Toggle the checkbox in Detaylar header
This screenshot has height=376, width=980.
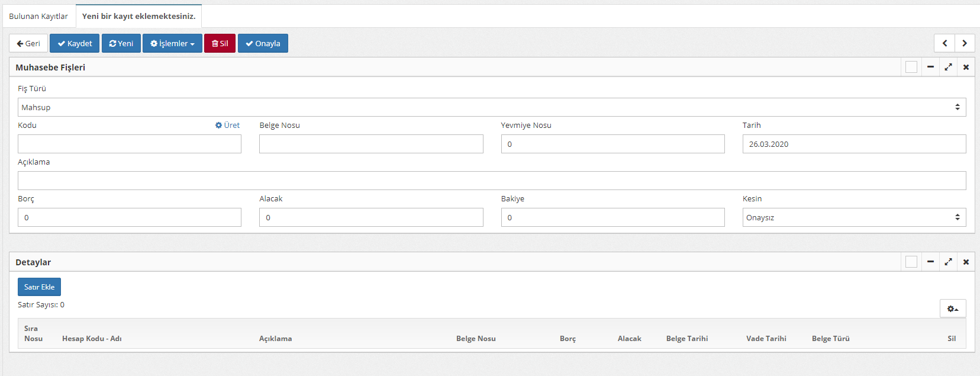911,262
